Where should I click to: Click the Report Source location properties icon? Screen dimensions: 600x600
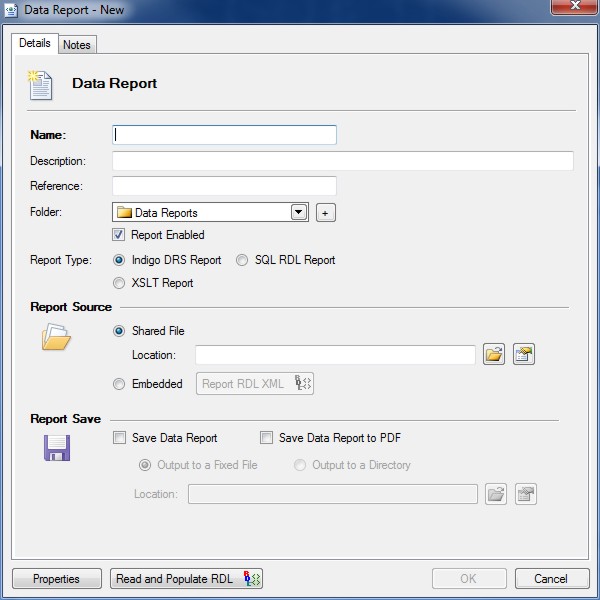click(x=524, y=355)
